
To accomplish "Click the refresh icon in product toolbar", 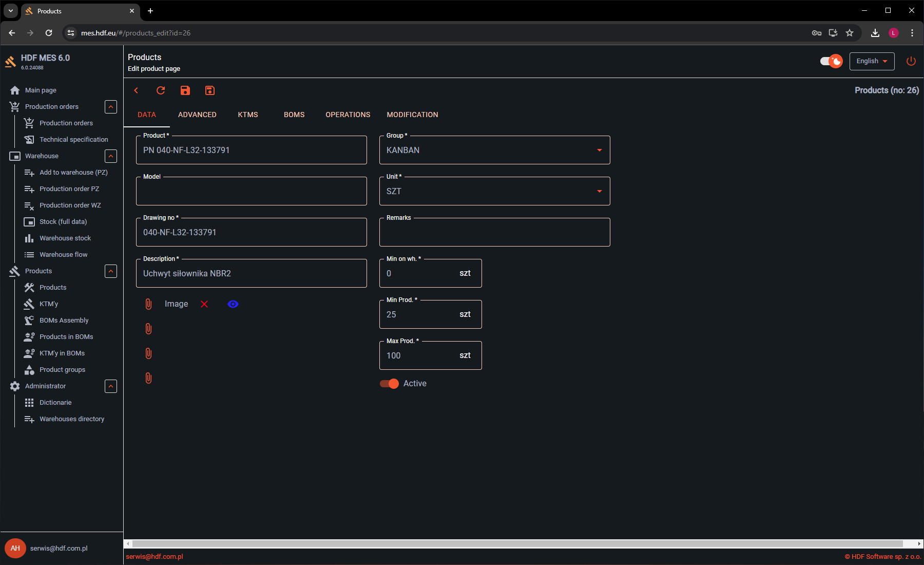I will pyautogui.click(x=161, y=90).
